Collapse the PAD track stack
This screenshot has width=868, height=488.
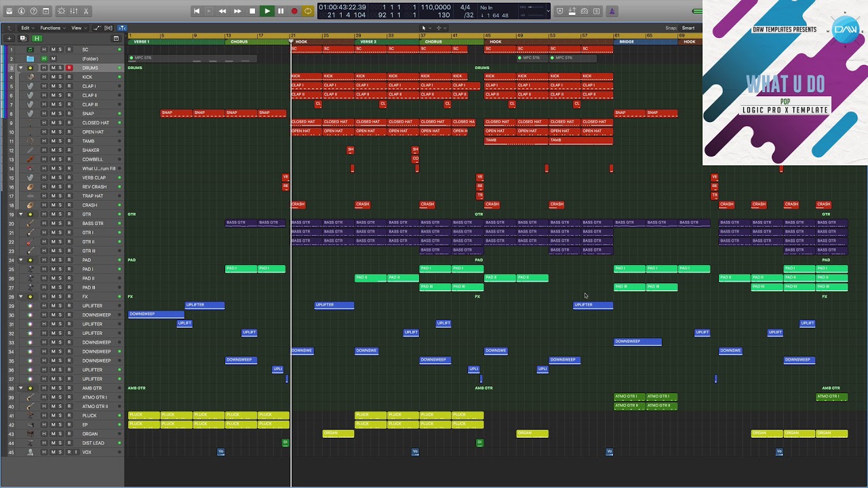pyautogui.click(x=21, y=260)
